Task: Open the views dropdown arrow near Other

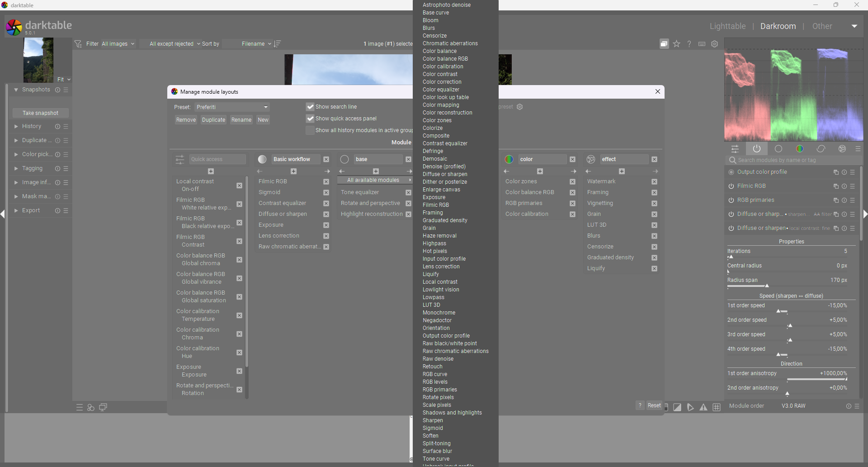Action: [x=854, y=26]
